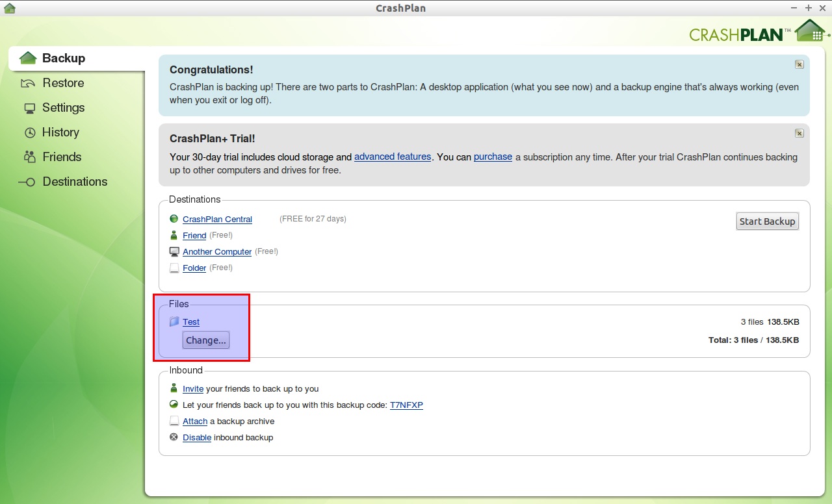This screenshot has width=832, height=504.
Task: Click the Destinations icon in sidebar
Action: 27,183
